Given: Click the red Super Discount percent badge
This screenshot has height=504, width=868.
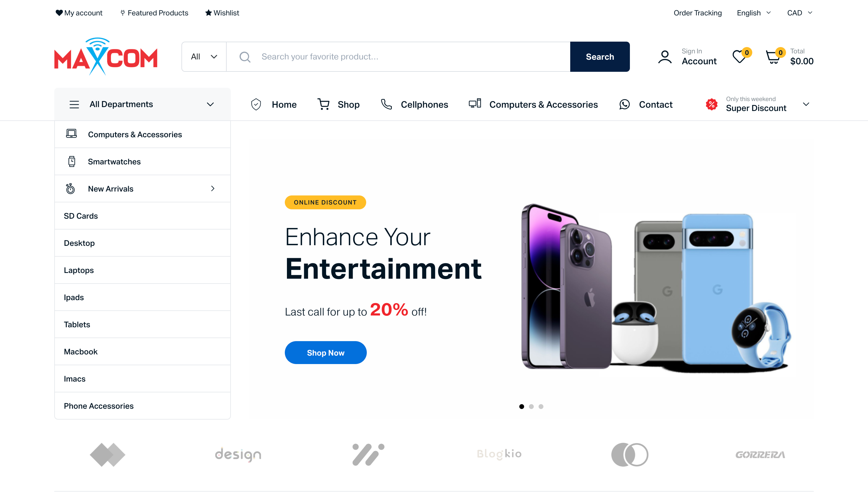Looking at the screenshot, I should 711,104.
